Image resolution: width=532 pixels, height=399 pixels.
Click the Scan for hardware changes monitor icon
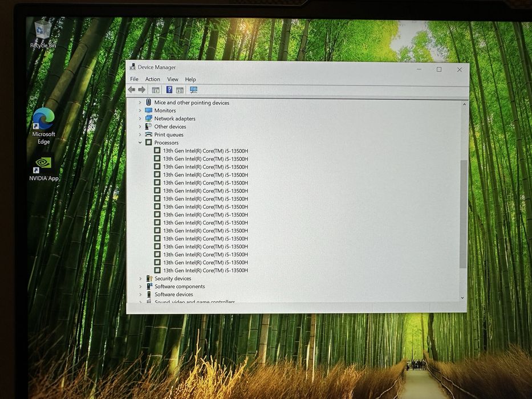click(193, 89)
